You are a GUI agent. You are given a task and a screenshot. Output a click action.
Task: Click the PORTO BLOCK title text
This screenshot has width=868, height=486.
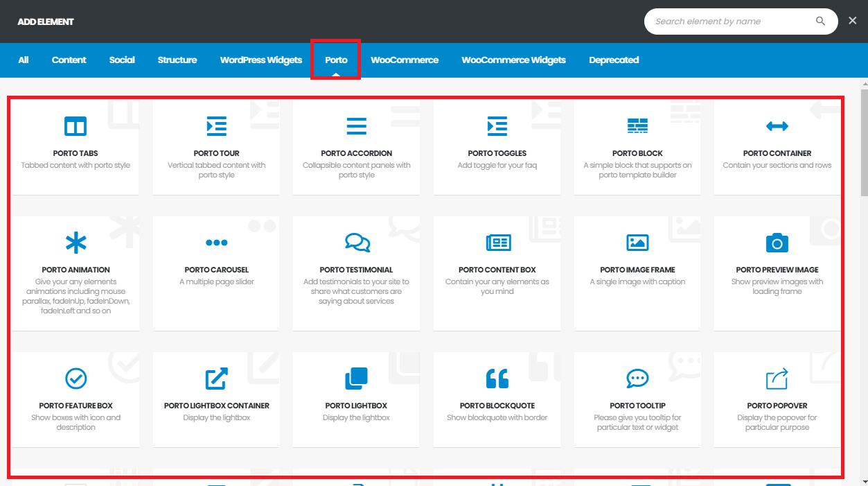637,153
